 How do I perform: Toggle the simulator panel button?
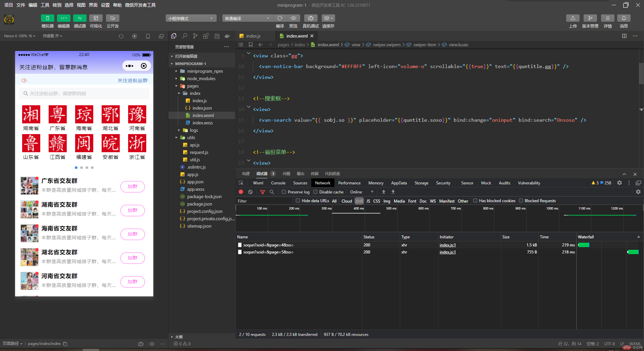(x=47, y=18)
